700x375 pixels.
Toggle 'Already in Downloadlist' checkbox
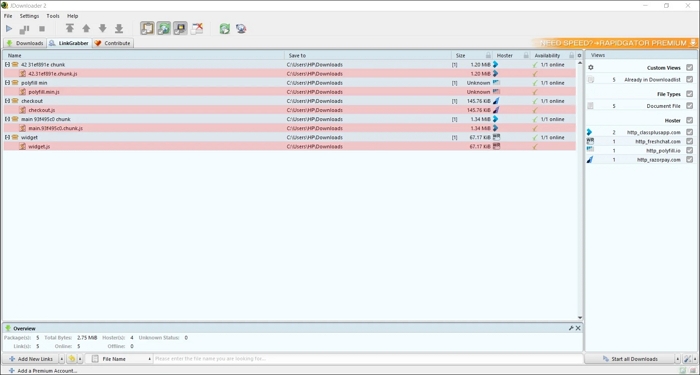tap(690, 79)
